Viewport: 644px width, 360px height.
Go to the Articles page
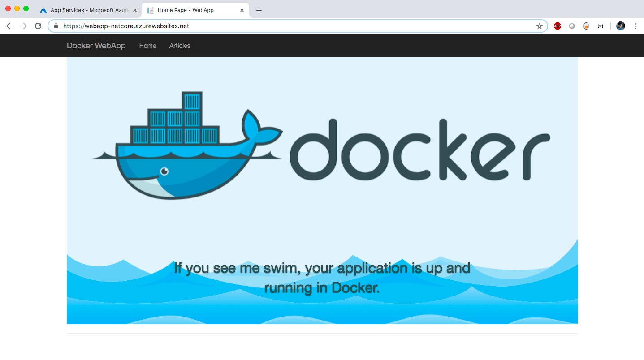click(x=180, y=46)
